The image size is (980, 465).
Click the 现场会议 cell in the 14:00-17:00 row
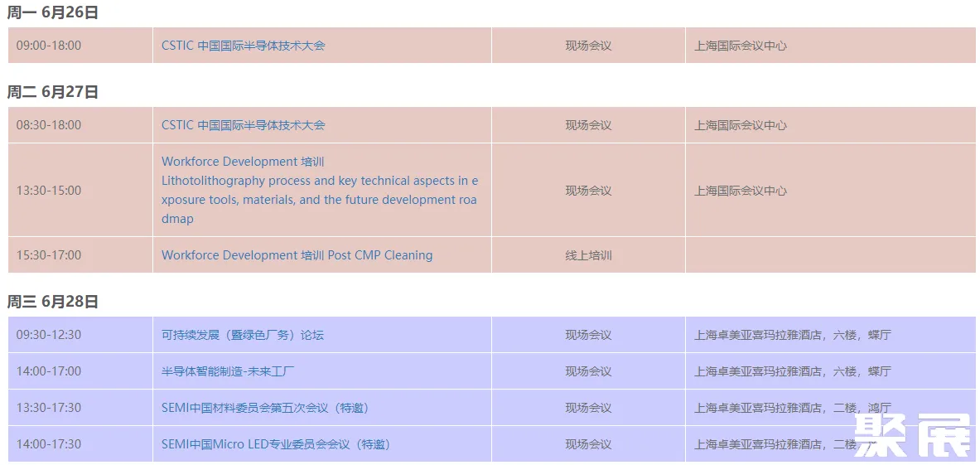point(588,371)
